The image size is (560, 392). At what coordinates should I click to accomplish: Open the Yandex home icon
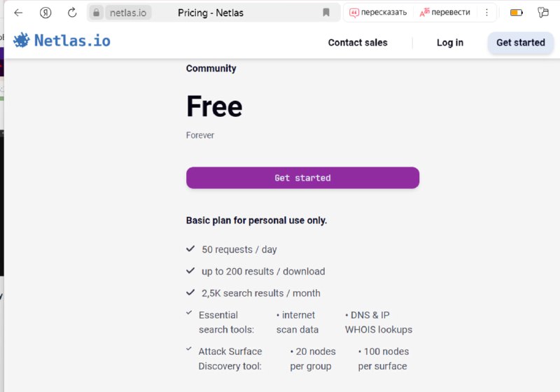[x=45, y=13]
